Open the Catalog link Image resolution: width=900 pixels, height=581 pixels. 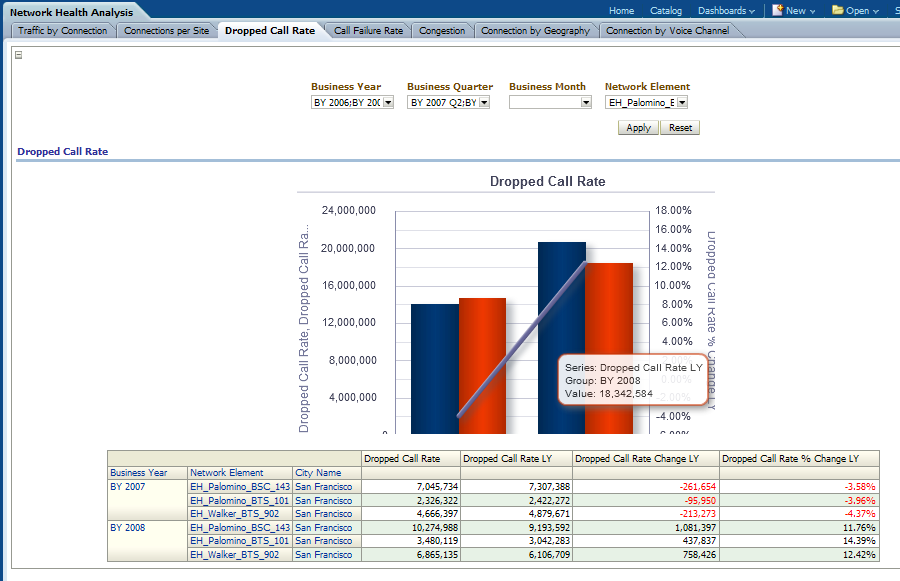tap(666, 11)
